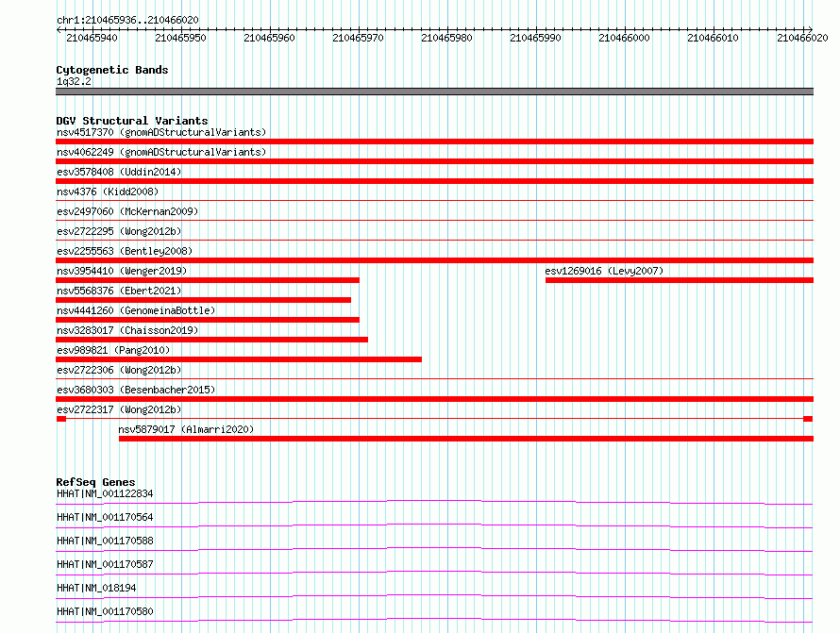
Task: Open variant esv1269016 (Levy2007)
Action: click(x=604, y=271)
